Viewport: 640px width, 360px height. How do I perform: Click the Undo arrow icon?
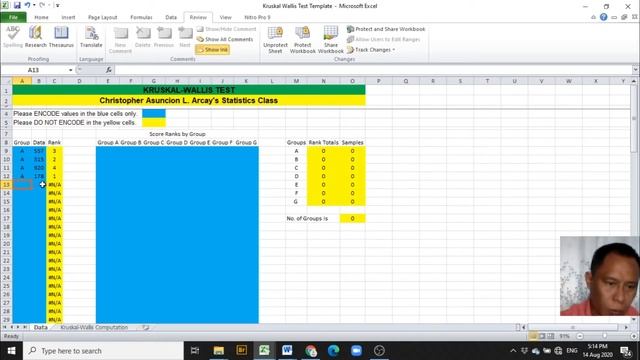click(x=27, y=5)
